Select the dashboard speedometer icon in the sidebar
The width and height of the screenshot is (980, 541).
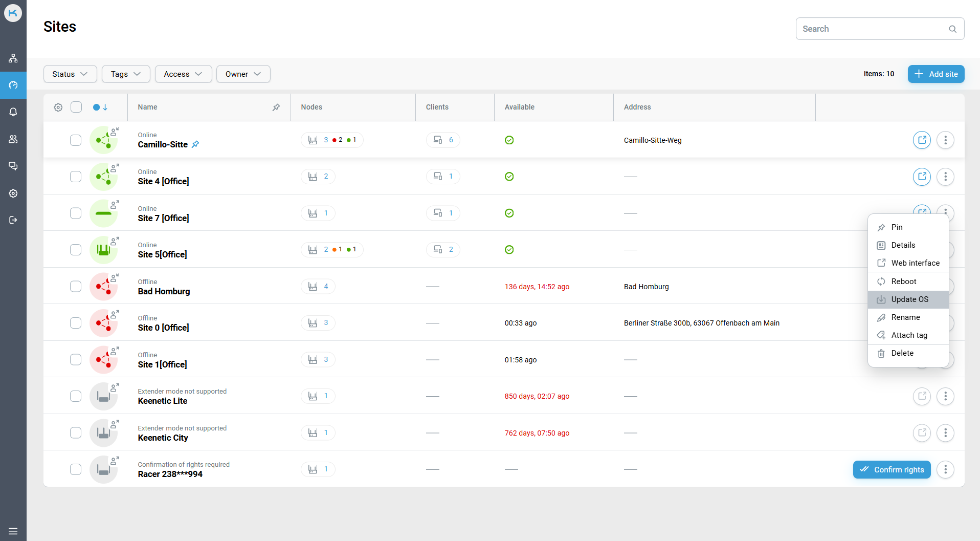pos(13,85)
